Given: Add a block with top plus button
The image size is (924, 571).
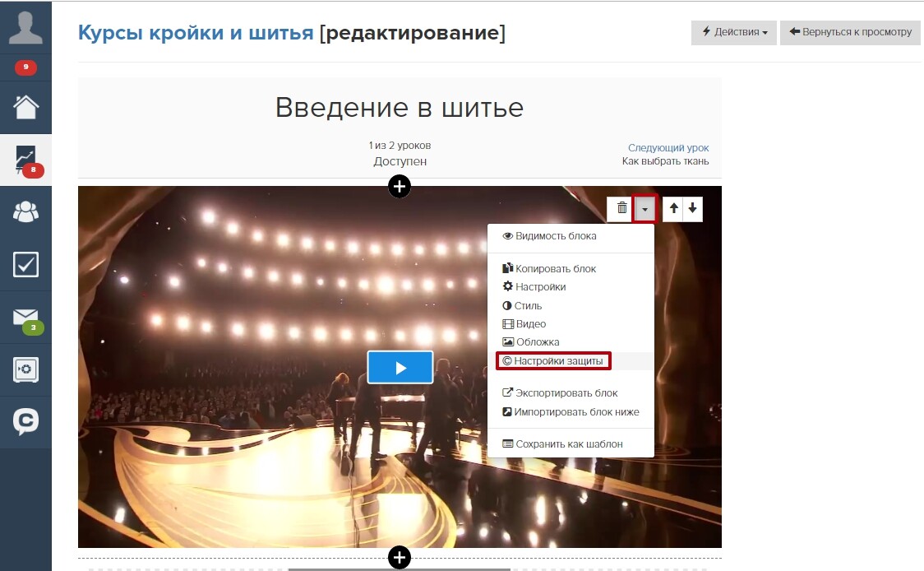Looking at the screenshot, I should 400,187.
